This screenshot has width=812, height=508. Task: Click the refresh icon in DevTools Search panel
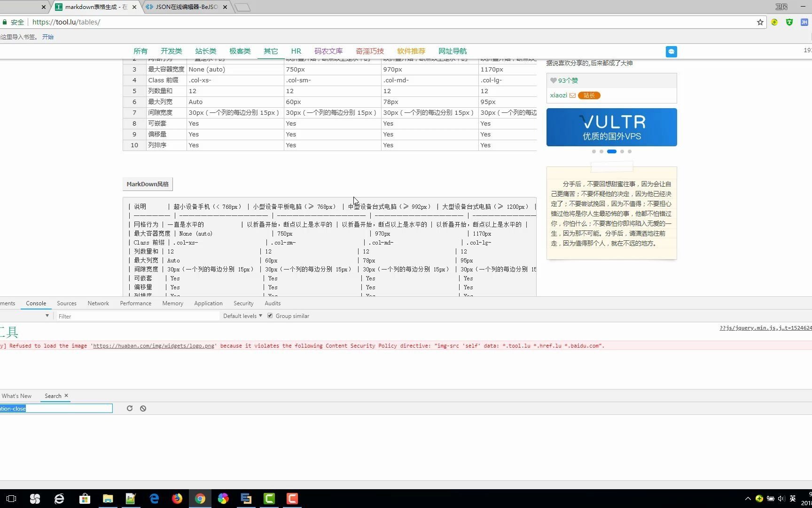[130, 408]
